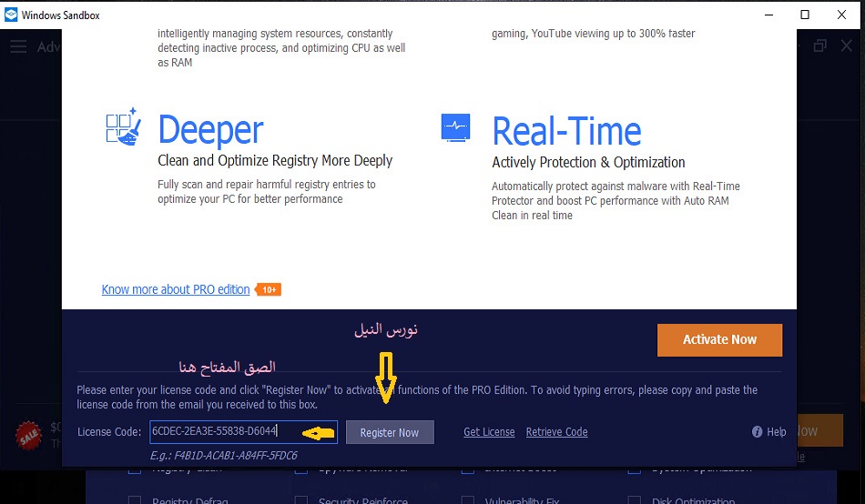Image resolution: width=865 pixels, height=504 pixels.
Task: Click the Register Now button
Action: tap(390, 432)
